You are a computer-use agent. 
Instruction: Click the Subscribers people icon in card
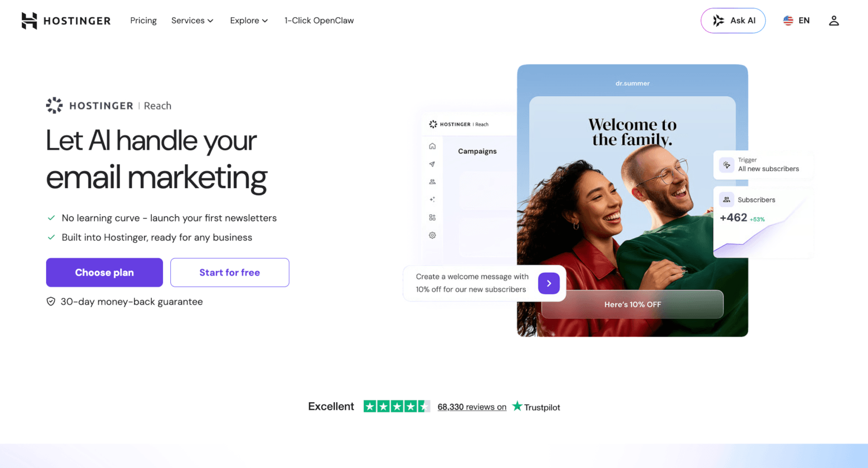point(726,199)
